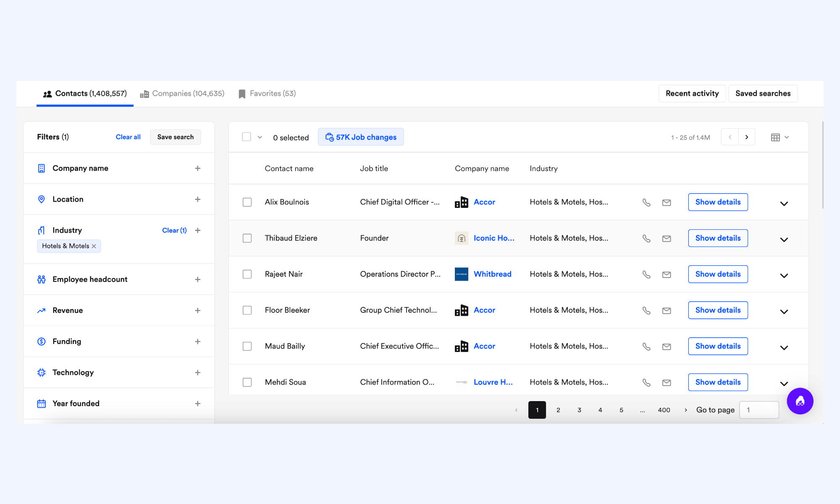This screenshot has width=840, height=504.
Task: Expand the Industry filter
Action: (x=198, y=231)
